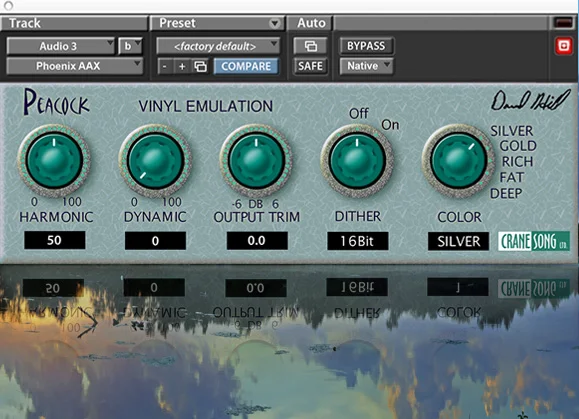Expand the factory default preset list
Screen dimensions: 579x419
pyautogui.click(x=218, y=46)
